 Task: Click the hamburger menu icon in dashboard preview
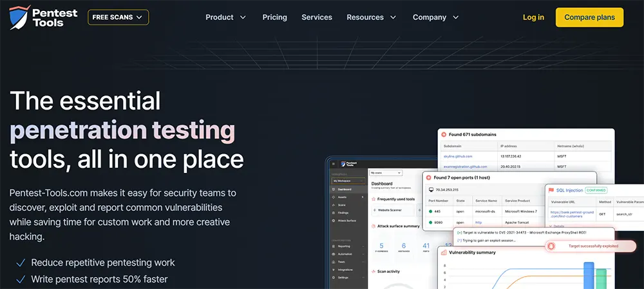pyautogui.click(x=334, y=164)
